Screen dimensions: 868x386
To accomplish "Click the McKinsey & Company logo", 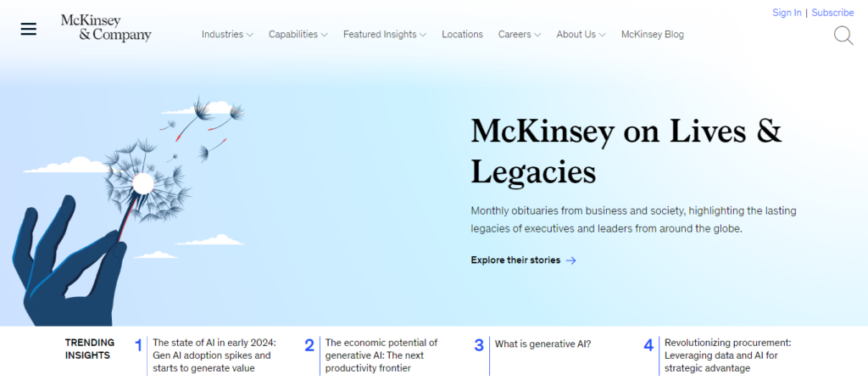I will coord(106,28).
